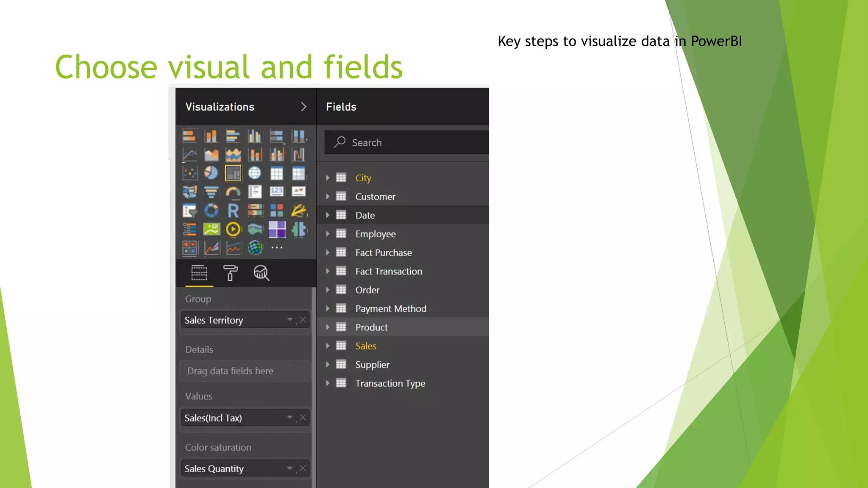This screenshot has height=488, width=868.
Task: Select the Clustered column chart visual
Action: click(255, 136)
